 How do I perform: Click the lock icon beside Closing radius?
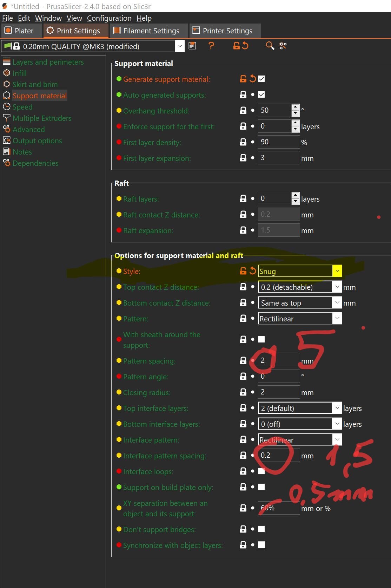243,392
